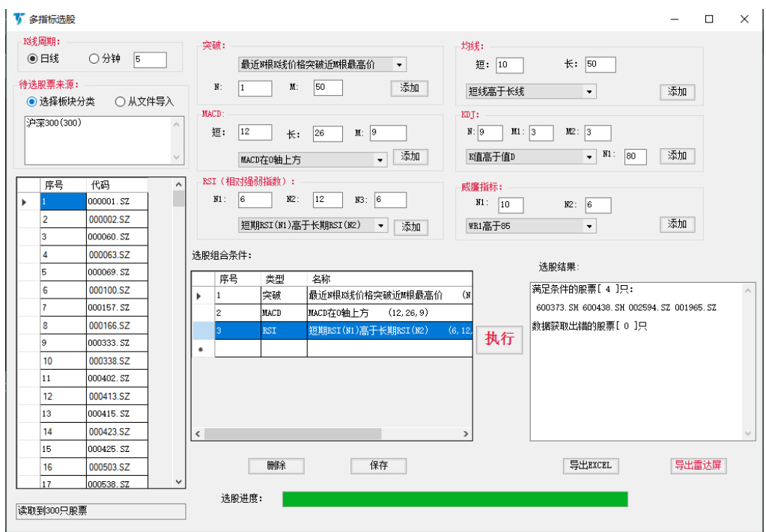Select 选择板块分类 radio option
Viewport: 766px width, 532px height.
31,102
